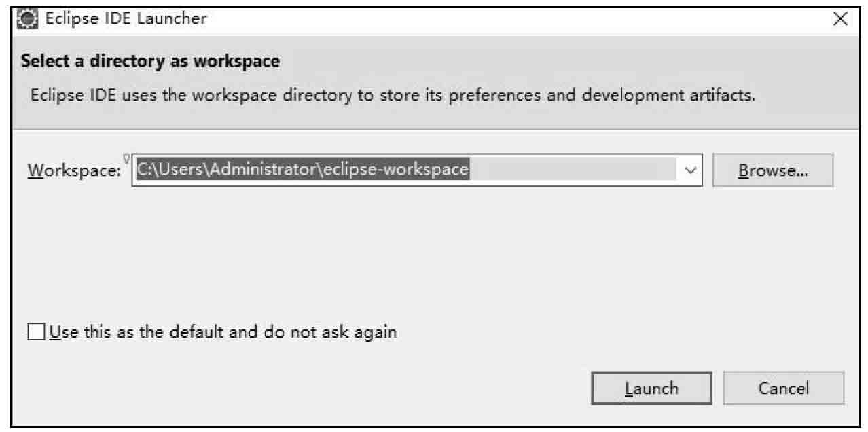
Task: Enable 'Use this as the default' checkbox
Action: point(35,333)
